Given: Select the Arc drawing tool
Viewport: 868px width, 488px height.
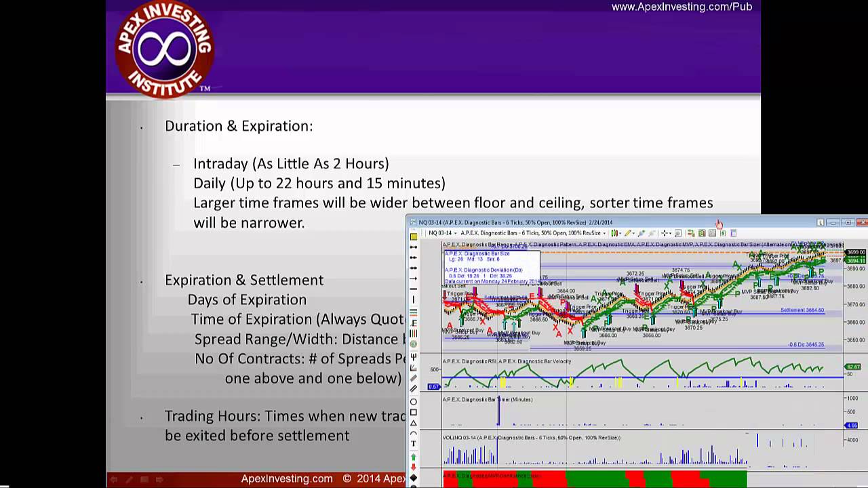Looking at the screenshot, I should [x=414, y=433].
